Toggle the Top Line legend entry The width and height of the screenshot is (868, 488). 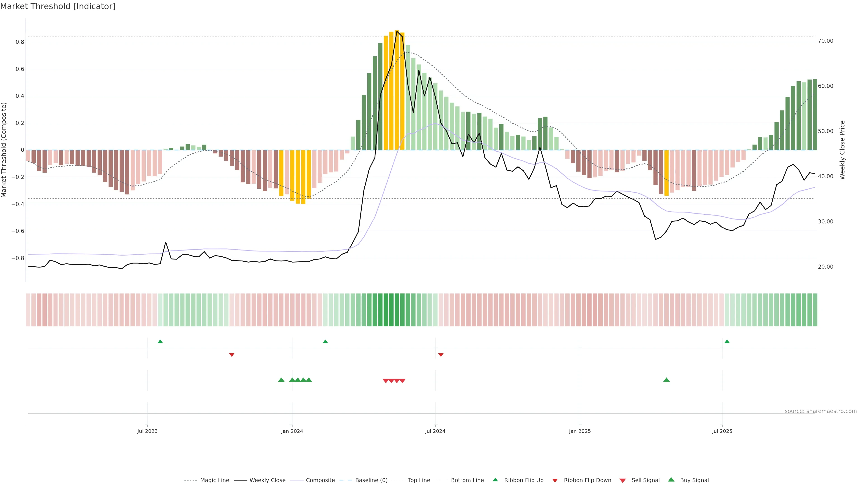coord(419,480)
